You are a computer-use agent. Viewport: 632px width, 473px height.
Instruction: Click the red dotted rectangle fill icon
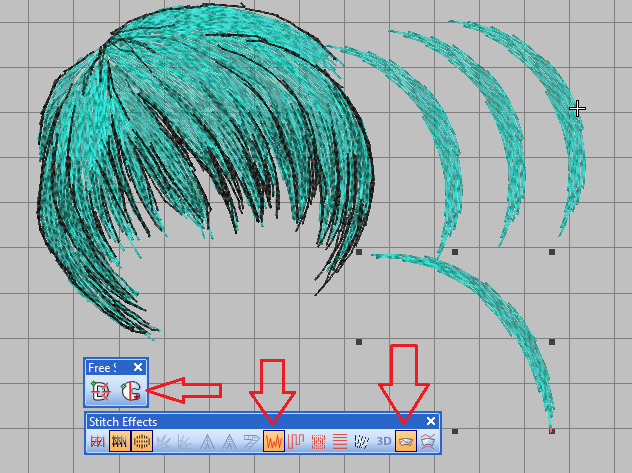coord(318,442)
